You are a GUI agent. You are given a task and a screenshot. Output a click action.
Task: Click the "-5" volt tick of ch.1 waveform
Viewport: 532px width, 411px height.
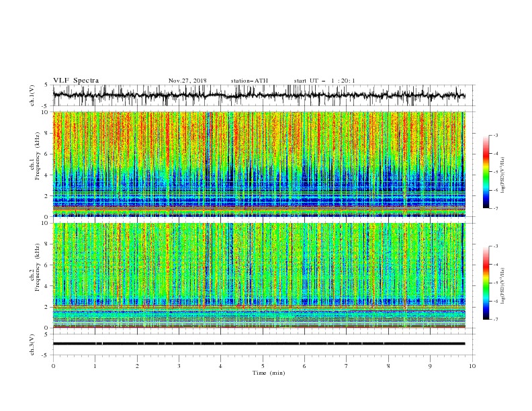point(46,106)
